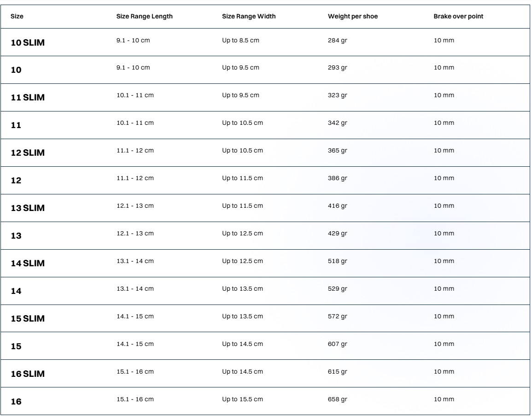532x416 pixels.
Task: Click '12.1 - 13 cm' in 13 SLIM row
Action: pos(135,206)
